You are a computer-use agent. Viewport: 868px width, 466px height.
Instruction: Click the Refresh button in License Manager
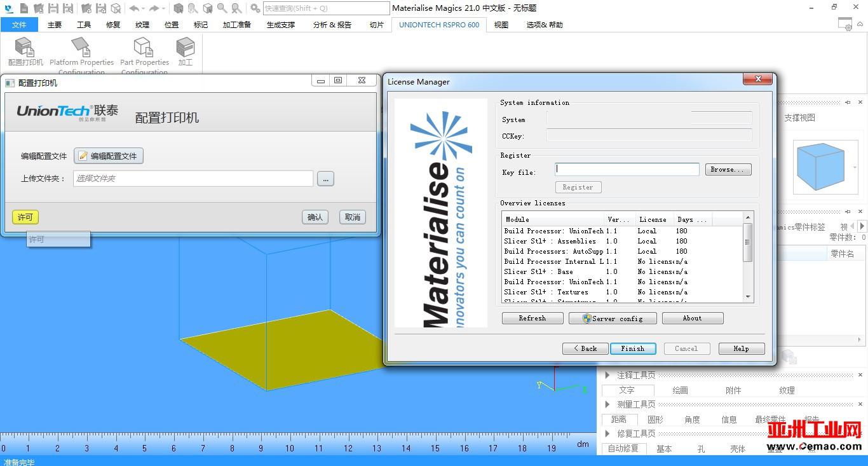(x=532, y=318)
